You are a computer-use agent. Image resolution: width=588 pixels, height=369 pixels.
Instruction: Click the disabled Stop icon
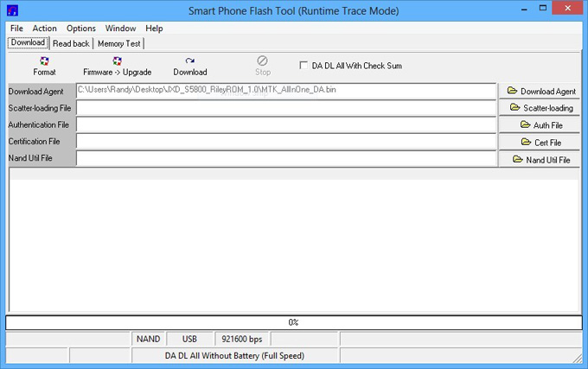(262, 60)
